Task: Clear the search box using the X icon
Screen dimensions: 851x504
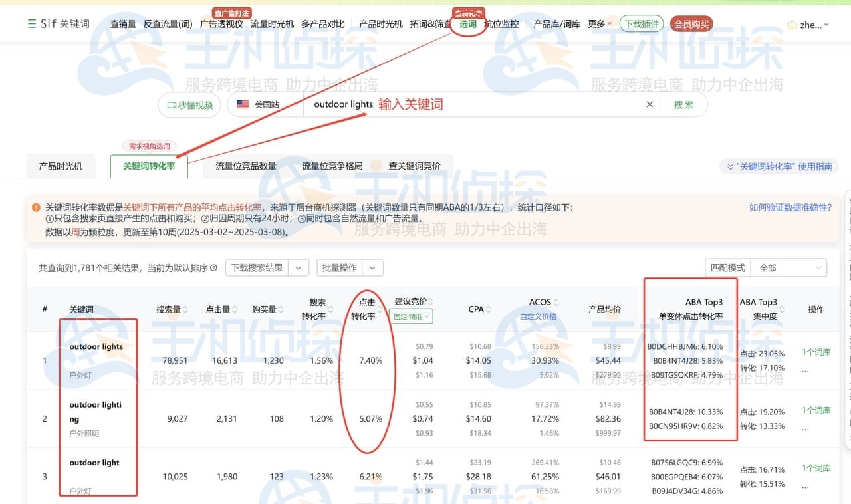Action: click(x=650, y=104)
